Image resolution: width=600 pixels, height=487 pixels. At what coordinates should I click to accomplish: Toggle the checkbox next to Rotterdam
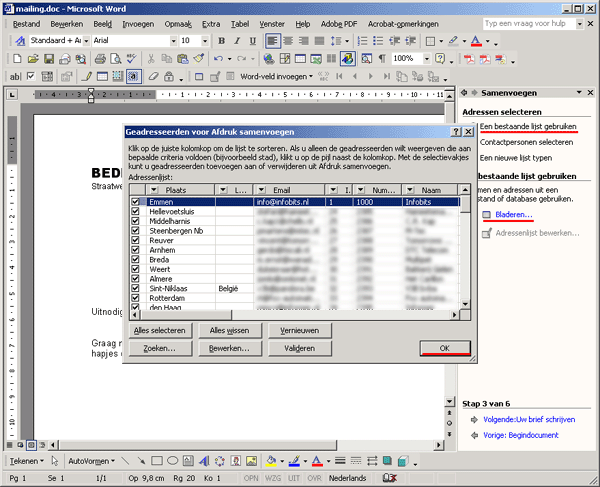click(136, 298)
